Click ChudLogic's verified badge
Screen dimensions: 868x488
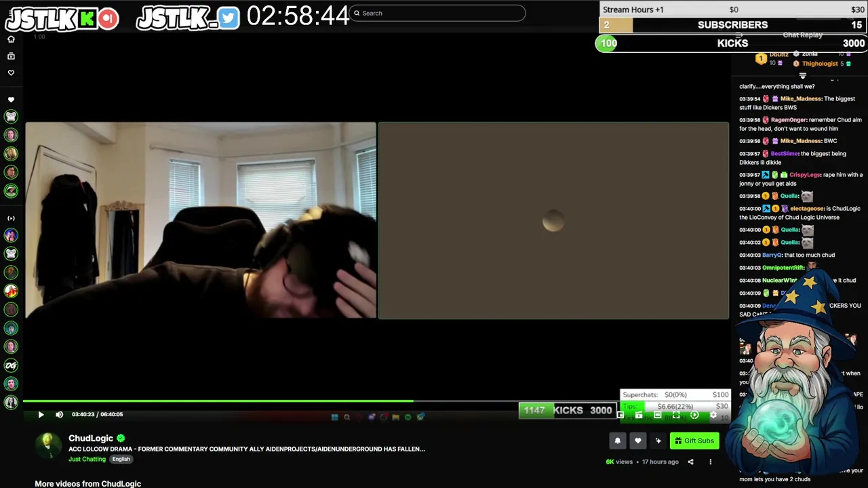(x=121, y=439)
